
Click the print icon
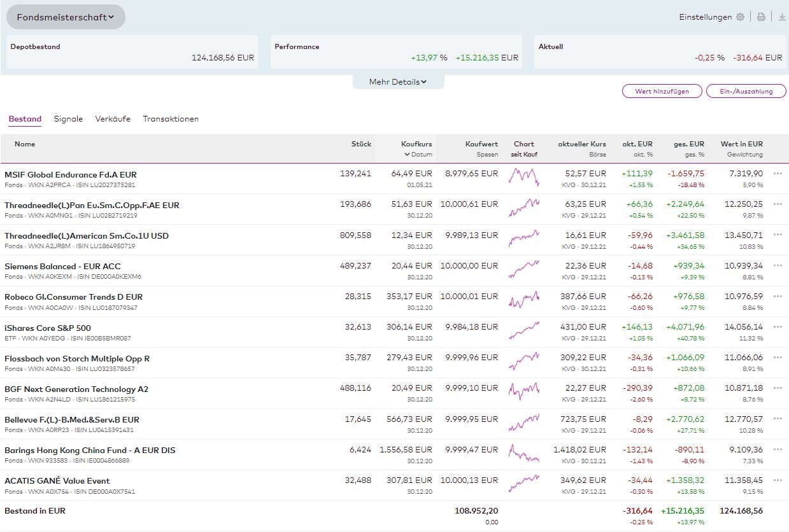pos(761,17)
